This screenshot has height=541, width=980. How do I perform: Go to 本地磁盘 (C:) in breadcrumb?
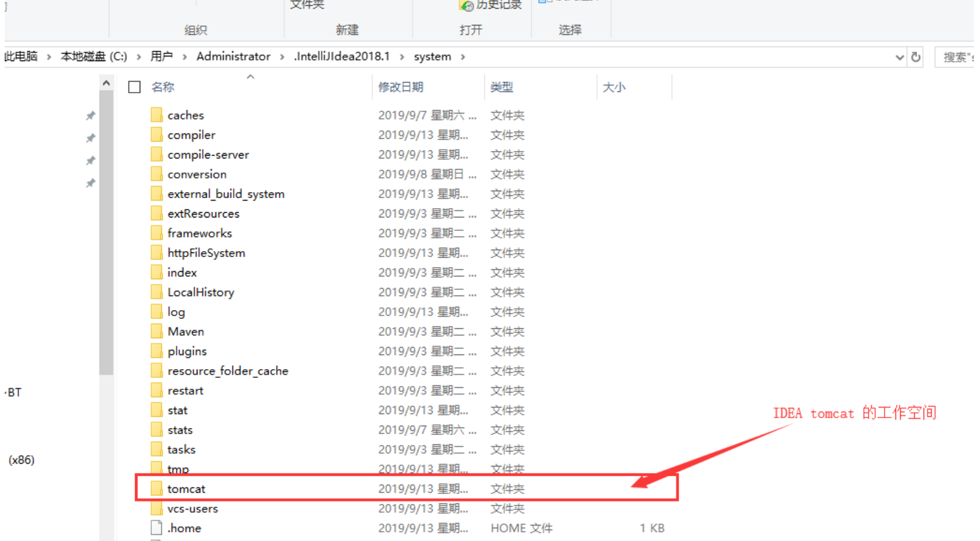94,57
